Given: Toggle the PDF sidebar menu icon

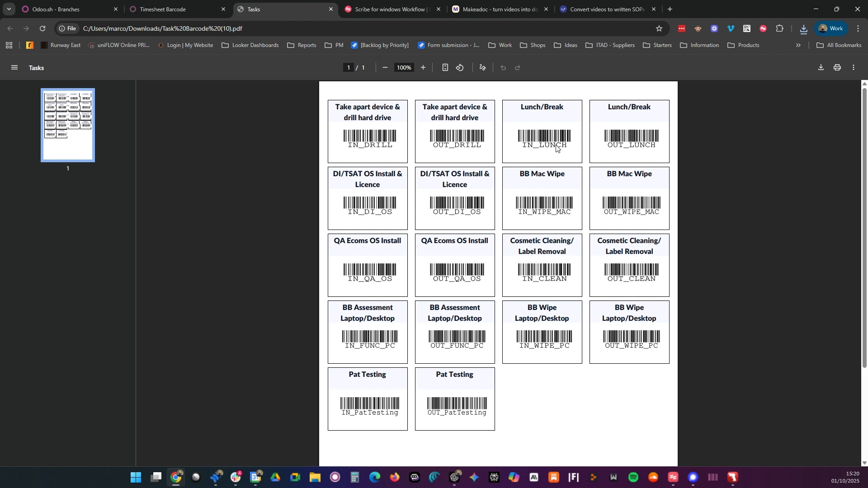Looking at the screenshot, I should click(x=14, y=68).
